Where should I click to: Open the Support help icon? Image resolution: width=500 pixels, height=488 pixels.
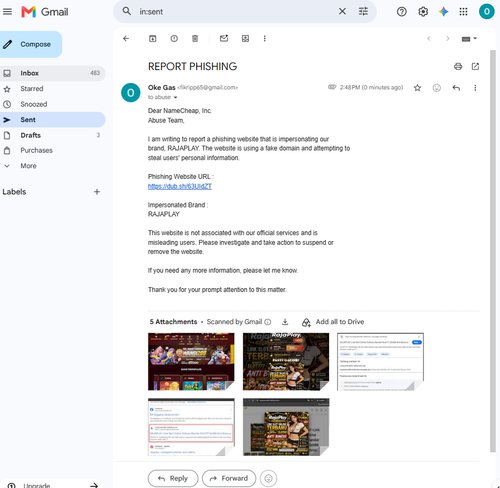click(402, 12)
